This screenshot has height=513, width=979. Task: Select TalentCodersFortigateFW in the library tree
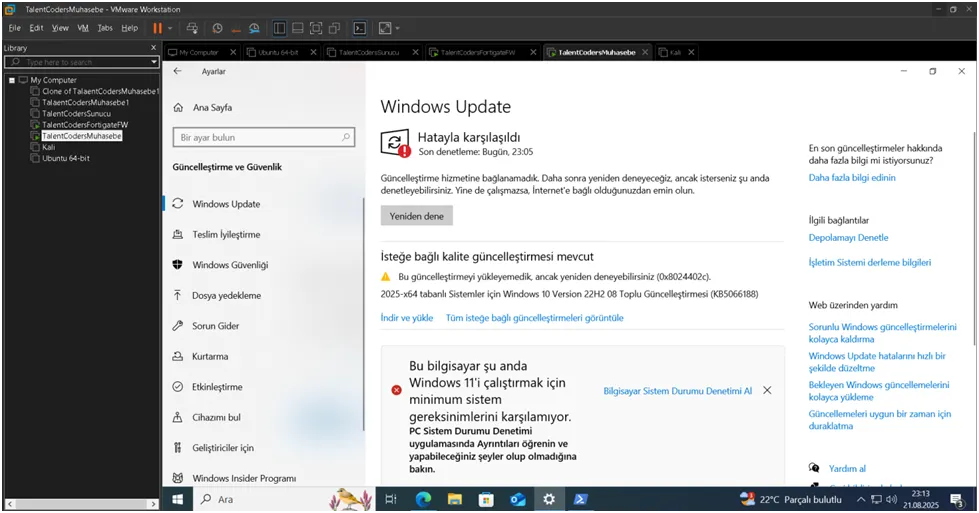pyautogui.click(x=85, y=125)
